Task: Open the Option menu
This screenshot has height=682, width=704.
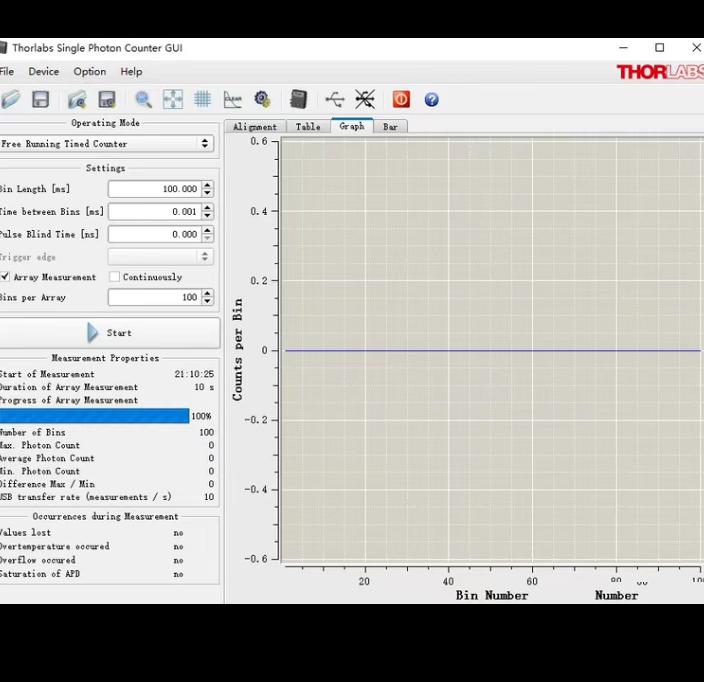Action: click(x=90, y=71)
